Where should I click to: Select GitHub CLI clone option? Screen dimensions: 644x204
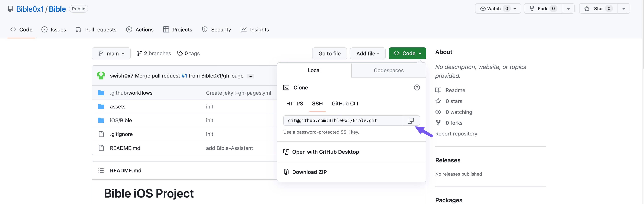(x=345, y=104)
